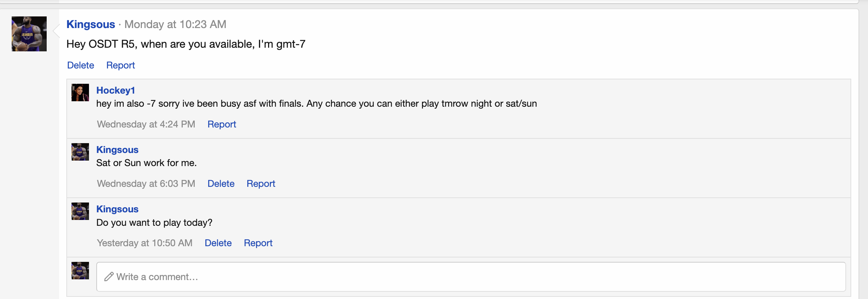Viewport: 868px width, 299px height.
Task: Report Hockey1's comment about finals
Action: (x=222, y=124)
